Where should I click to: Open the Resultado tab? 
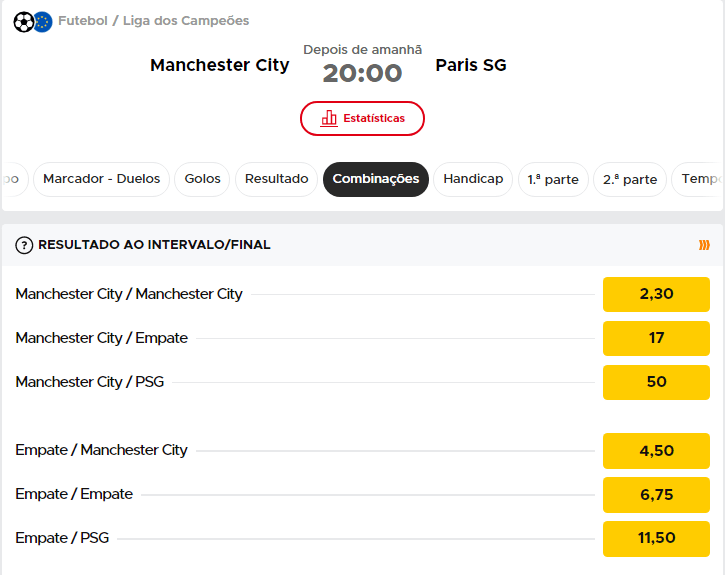tap(277, 179)
